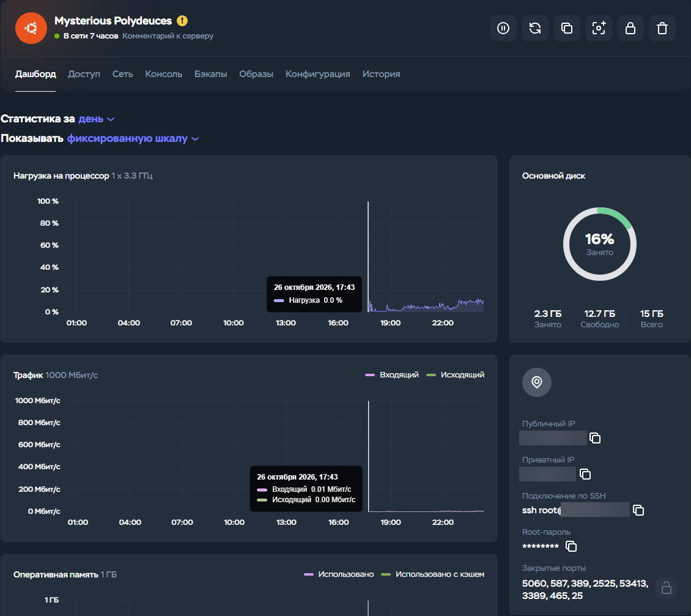Open the Бэкапы tab
This screenshot has height=616, width=691.
point(210,74)
